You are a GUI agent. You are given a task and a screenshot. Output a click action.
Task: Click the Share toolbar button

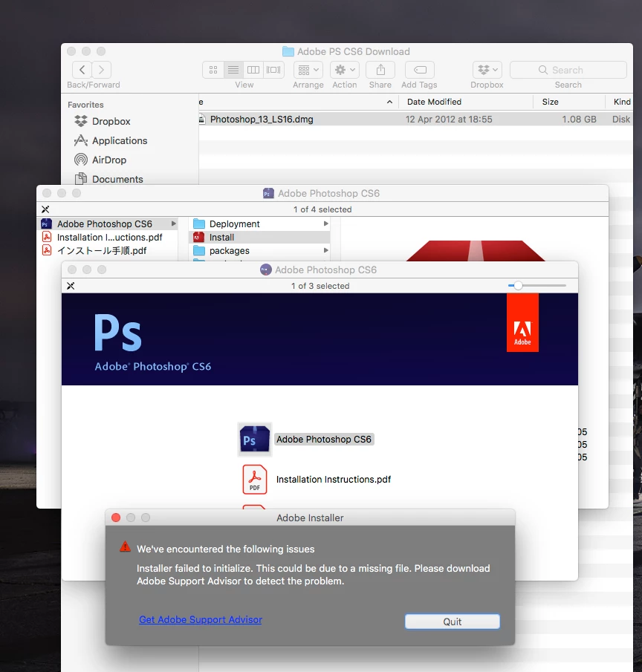pos(380,70)
